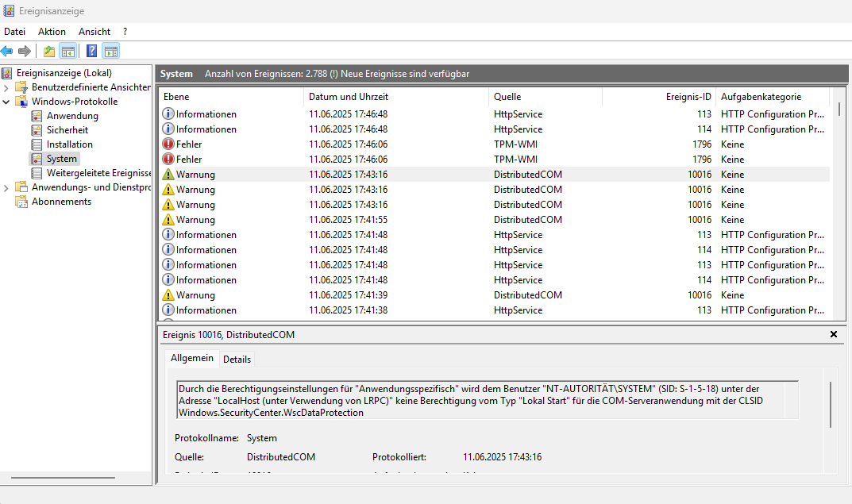Select Anwendung log label in tree
The width and height of the screenshot is (852, 504).
(x=72, y=116)
